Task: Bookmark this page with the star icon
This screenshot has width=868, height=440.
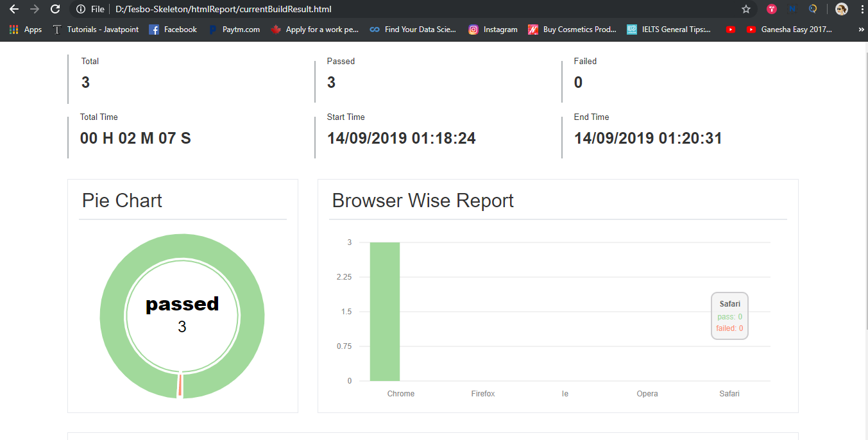Action: pos(746,9)
